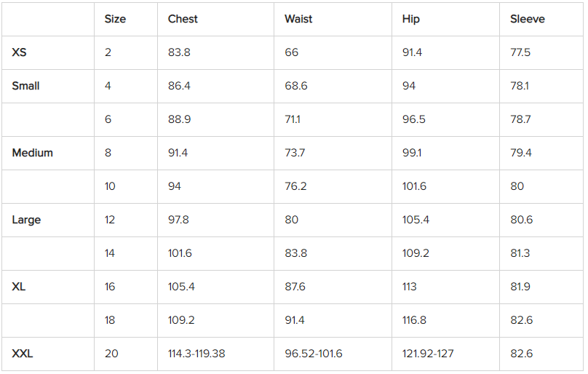Click the waist value 87.6

click(x=295, y=287)
